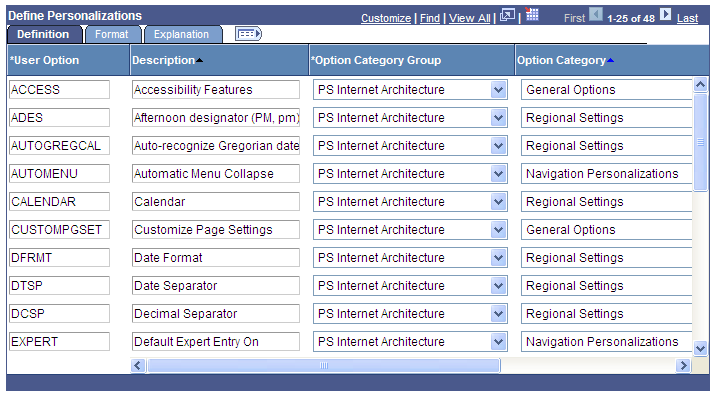Open Option Category Group dropdown for CUSTOMPGSET
716x397 pixels.
tap(499, 230)
